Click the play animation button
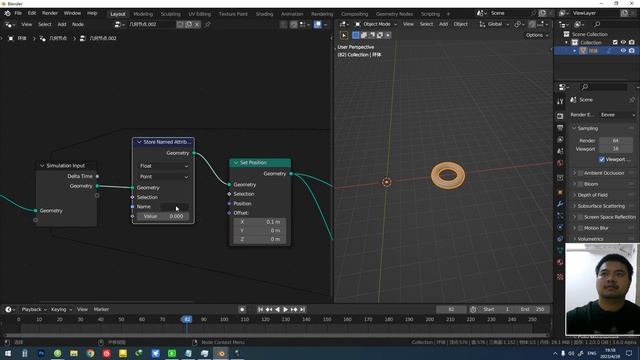Viewport: 640px width, 360px height. coord(285,310)
